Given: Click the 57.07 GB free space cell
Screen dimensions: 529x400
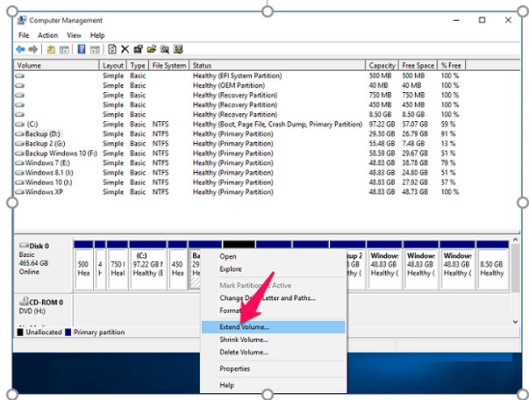Looking at the screenshot, I should [x=415, y=124].
